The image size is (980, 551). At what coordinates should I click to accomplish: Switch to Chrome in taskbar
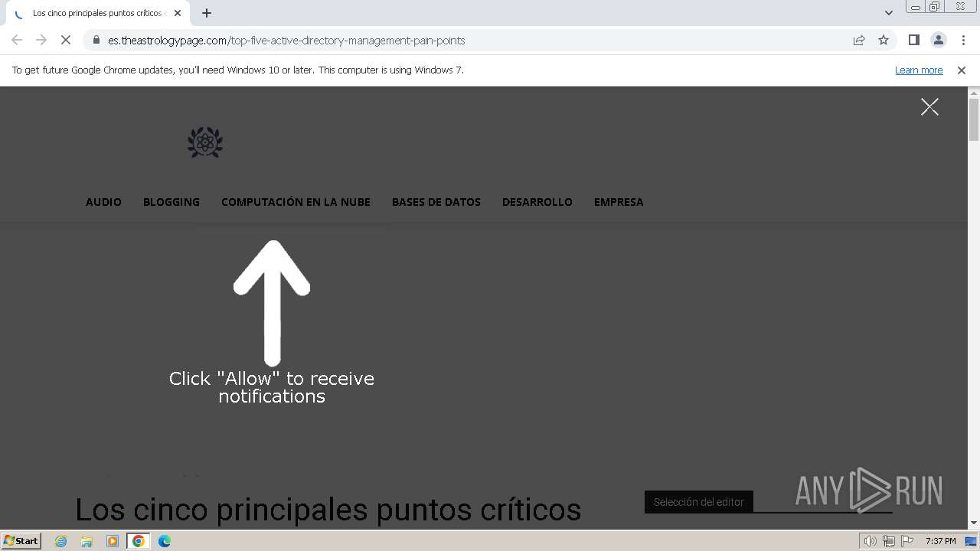[139, 541]
